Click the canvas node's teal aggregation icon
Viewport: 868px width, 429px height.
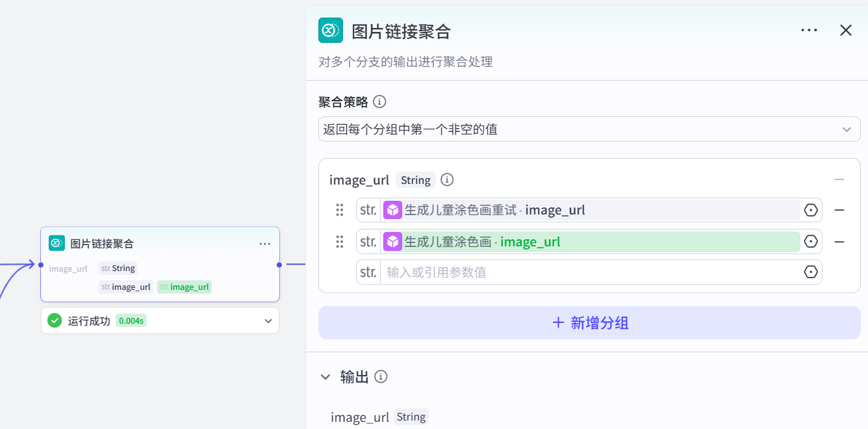point(57,243)
